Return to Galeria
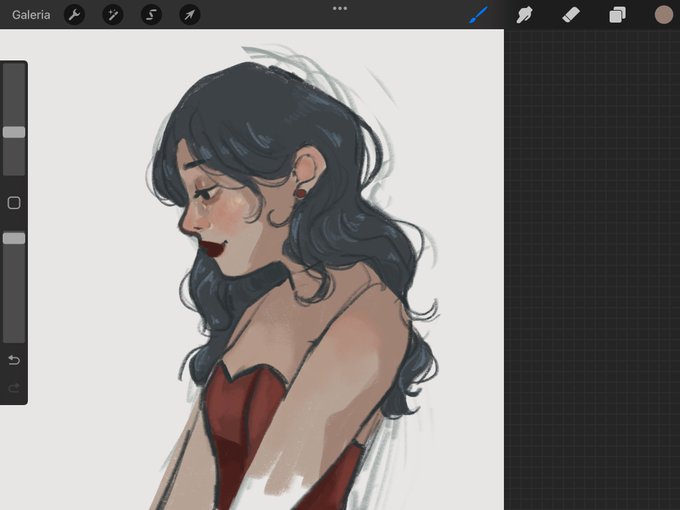680x510 pixels. [31, 15]
